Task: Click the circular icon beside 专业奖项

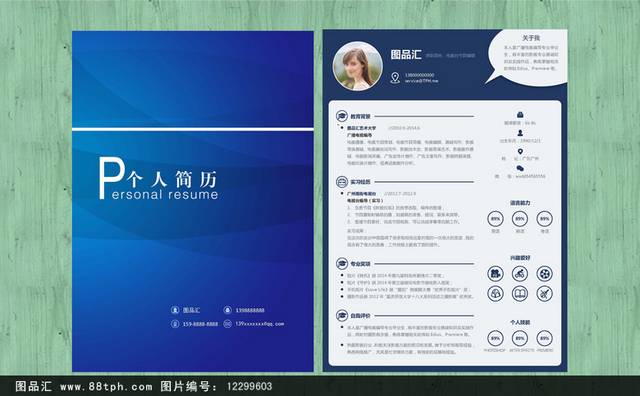Action: 342,264
